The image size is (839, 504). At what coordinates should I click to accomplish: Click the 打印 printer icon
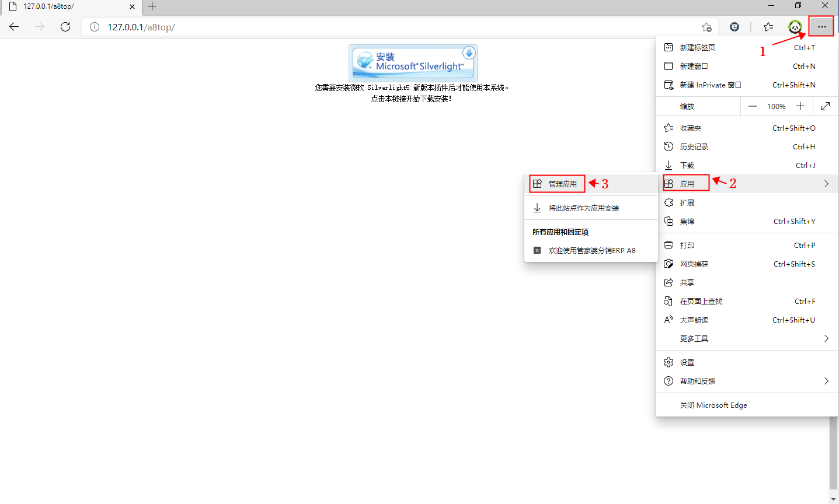click(x=669, y=245)
